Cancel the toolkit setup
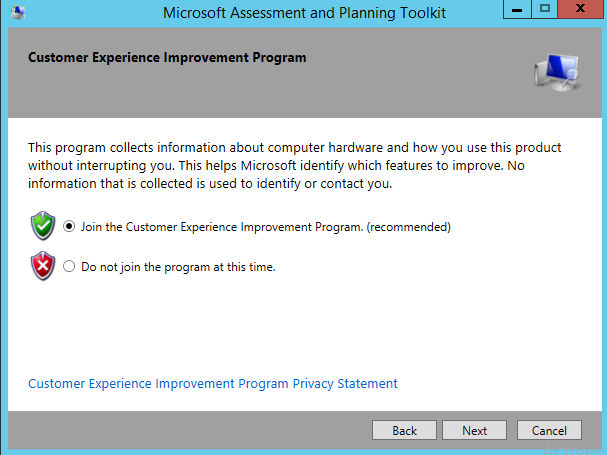The image size is (607, 455). click(549, 431)
